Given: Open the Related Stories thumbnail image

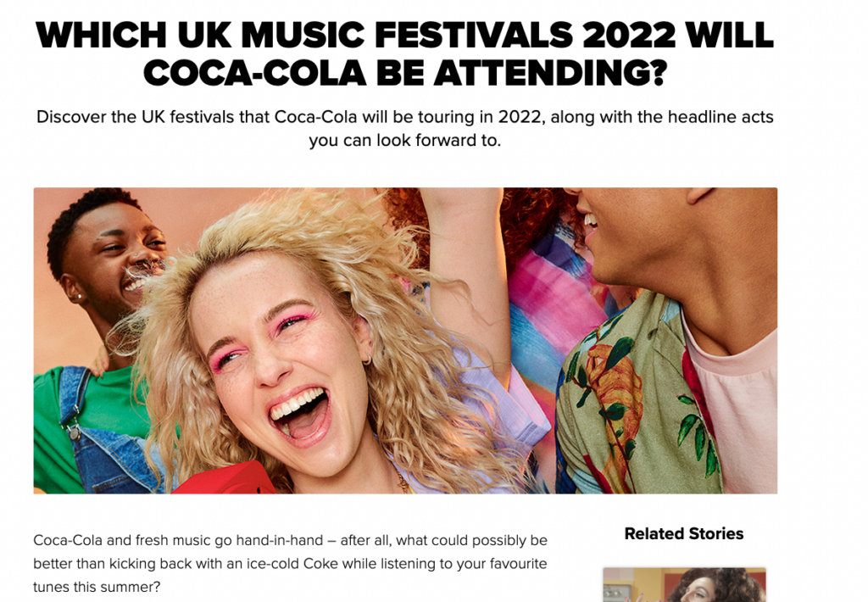Looking at the screenshot, I should (x=684, y=584).
